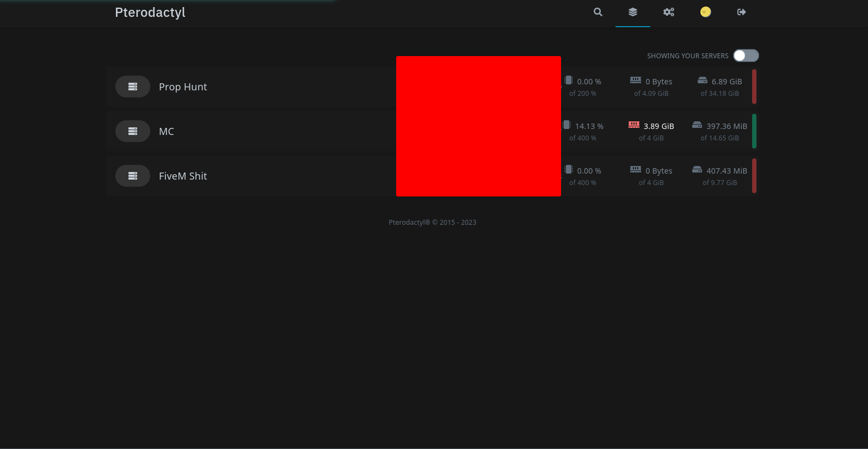Click Prop Hunt disk usage 6.89 GiB
Screen dimensions: 868x449
[727, 82]
